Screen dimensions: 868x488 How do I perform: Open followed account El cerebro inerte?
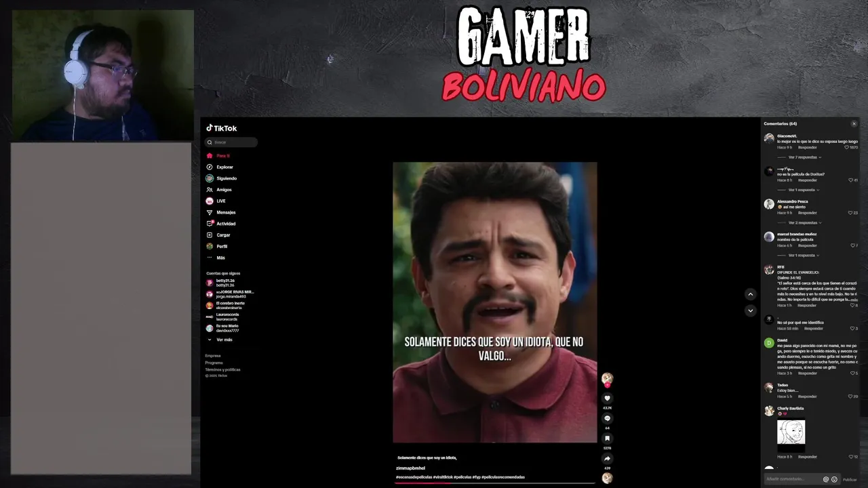click(x=226, y=306)
